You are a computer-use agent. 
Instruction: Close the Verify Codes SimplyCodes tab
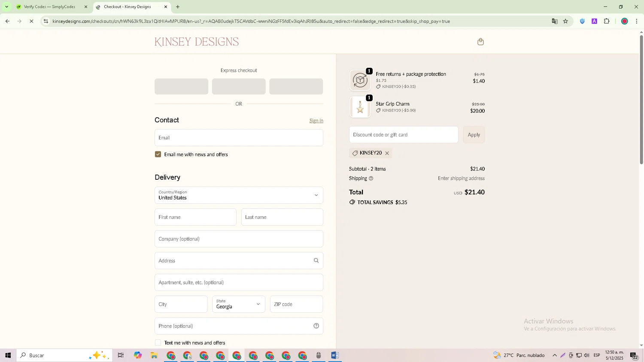pos(86,7)
